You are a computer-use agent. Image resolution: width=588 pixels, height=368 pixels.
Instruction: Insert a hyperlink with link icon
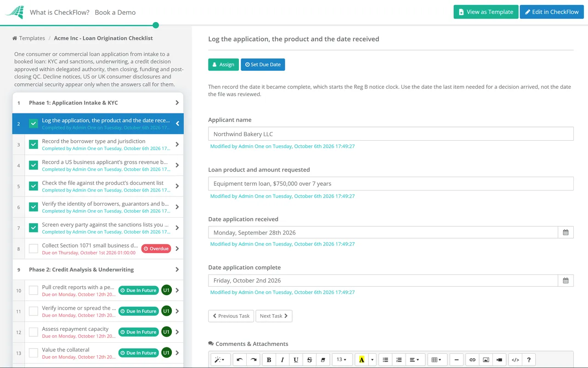click(472, 360)
